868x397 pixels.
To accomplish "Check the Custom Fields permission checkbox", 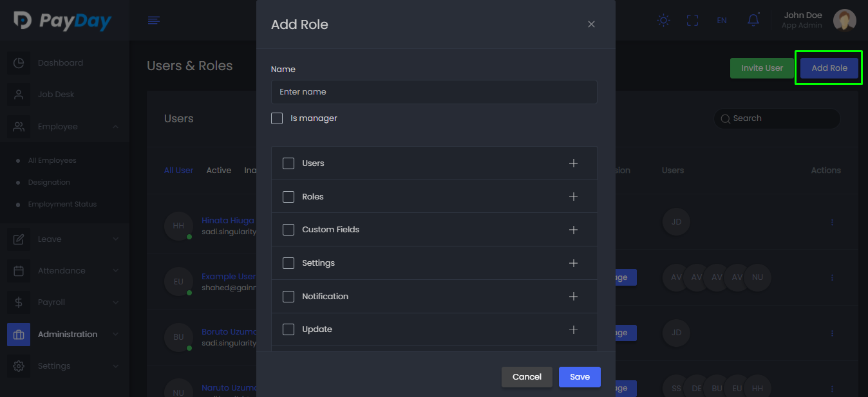I will point(288,230).
